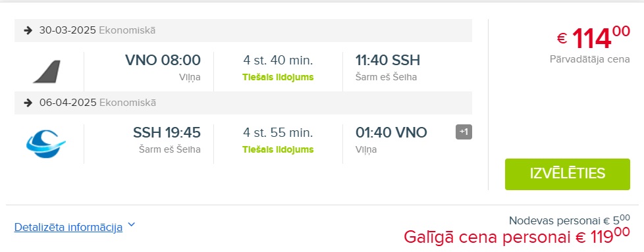Click the return arrow icon beside 06-04-2025
The width and height of the screenshot is (644, 252).
pyautogui.click(x=28, y=103)
